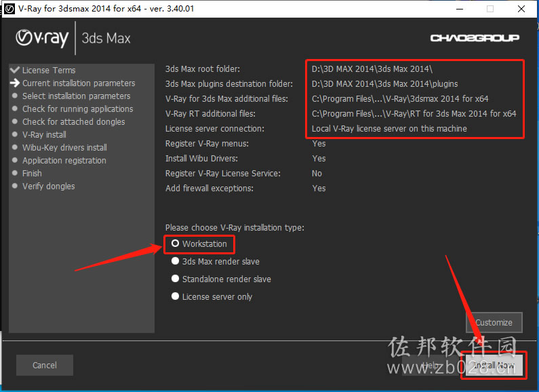The image size is (539, 392).
Task: Click the V-Ray install step
Action: click(x=44, y=135)
